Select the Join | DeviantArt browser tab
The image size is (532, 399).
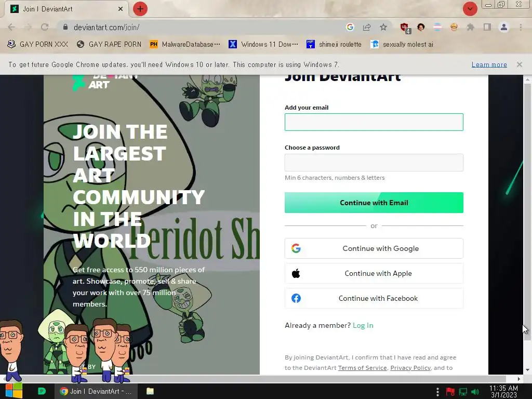coord(66,9)
